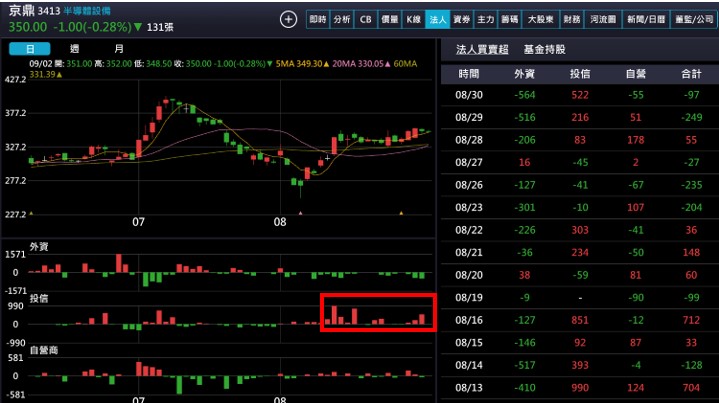Click the price 350.00 in header
Image resolution: width=719 pixels, height=403 pixels.
click(28, 27)
